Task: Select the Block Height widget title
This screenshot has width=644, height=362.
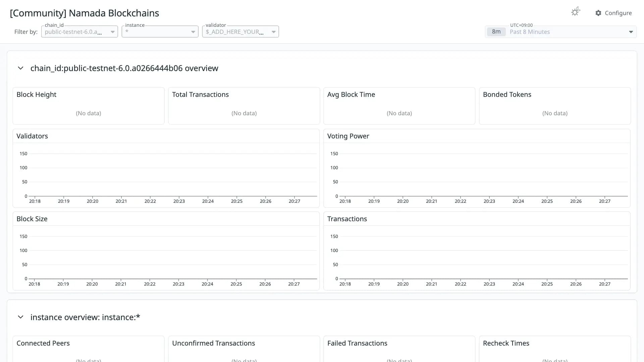Action: click(x=37, y=95)
